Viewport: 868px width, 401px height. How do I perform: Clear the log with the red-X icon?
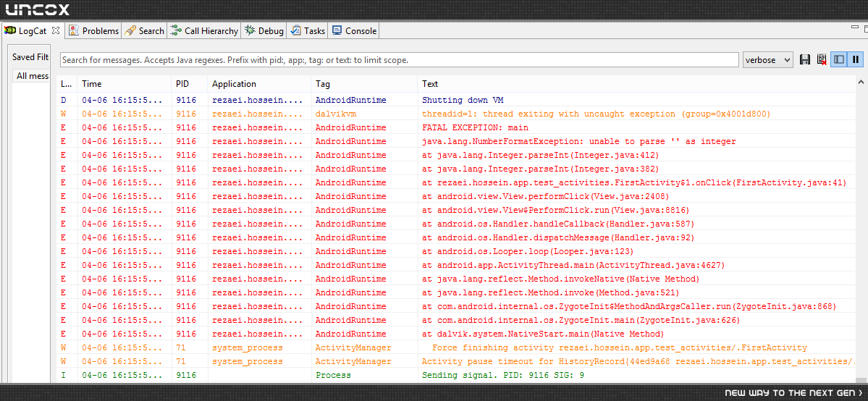[822, 60]
